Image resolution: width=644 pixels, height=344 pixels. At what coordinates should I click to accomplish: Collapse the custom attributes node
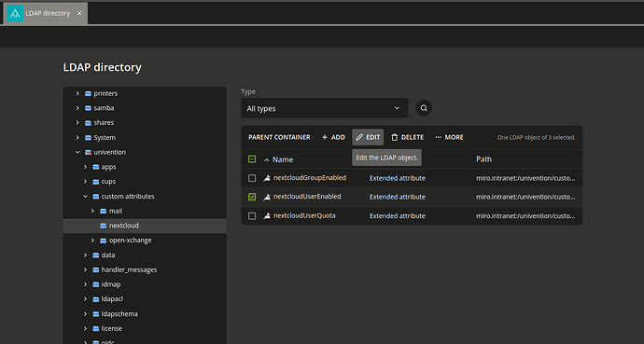[86, 197]
